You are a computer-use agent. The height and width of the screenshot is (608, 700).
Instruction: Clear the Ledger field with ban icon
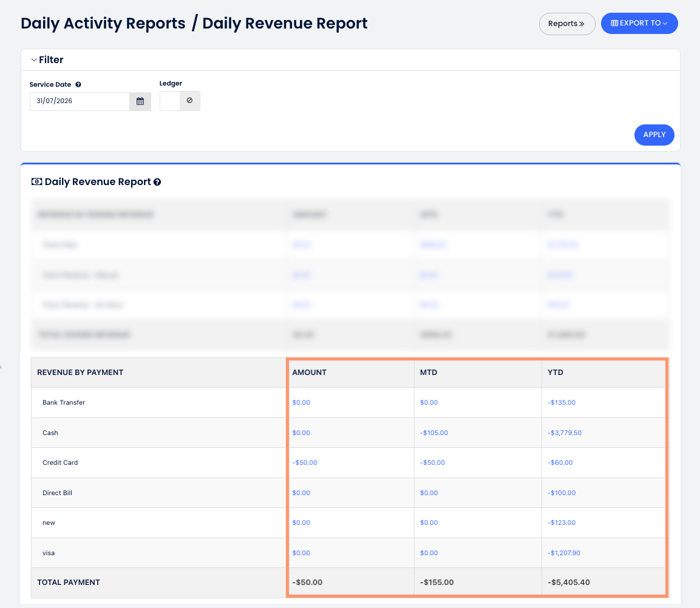[190, 101]
